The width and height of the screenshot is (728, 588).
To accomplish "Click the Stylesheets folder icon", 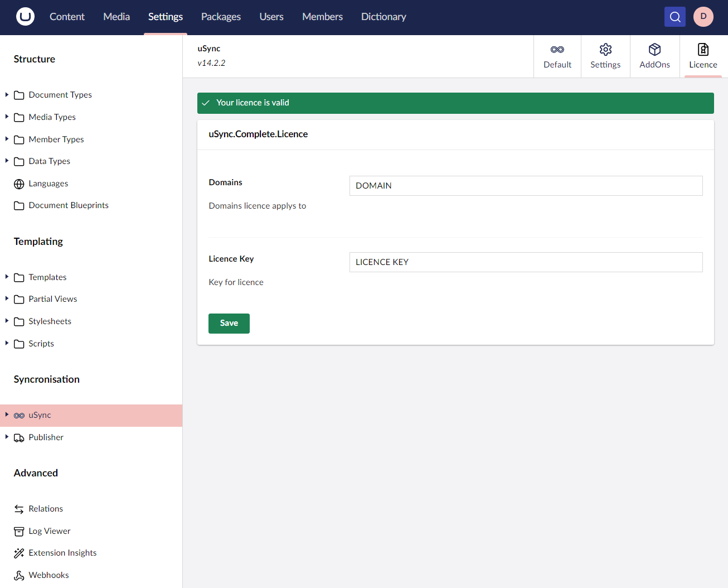I will tap(19, 321).
